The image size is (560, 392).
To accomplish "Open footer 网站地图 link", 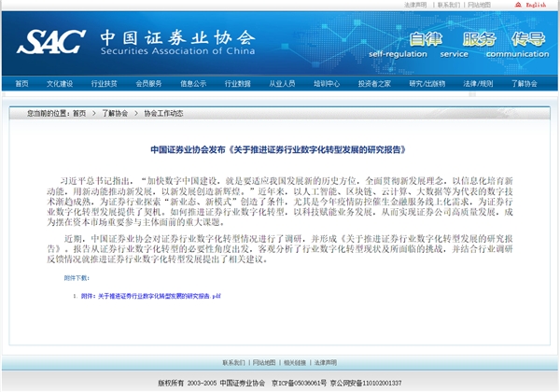I will pos(264,363).
